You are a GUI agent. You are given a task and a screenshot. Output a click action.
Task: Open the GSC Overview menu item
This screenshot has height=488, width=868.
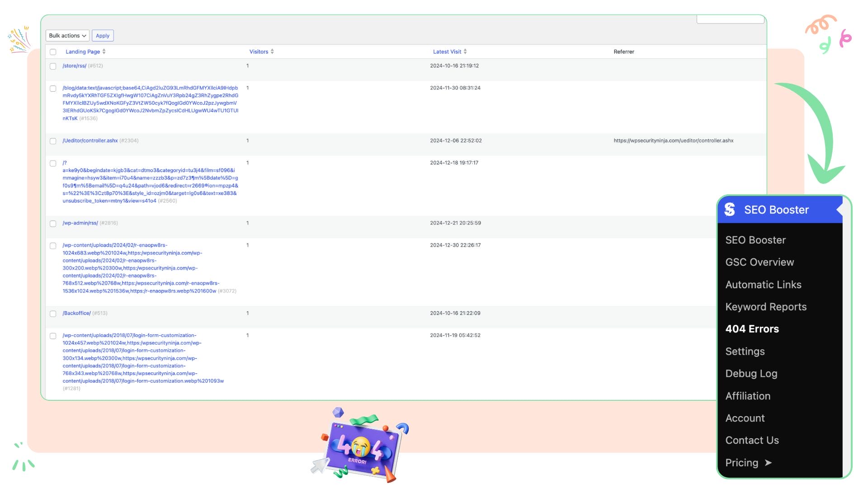pyautogui.click(x=759, y=262)
